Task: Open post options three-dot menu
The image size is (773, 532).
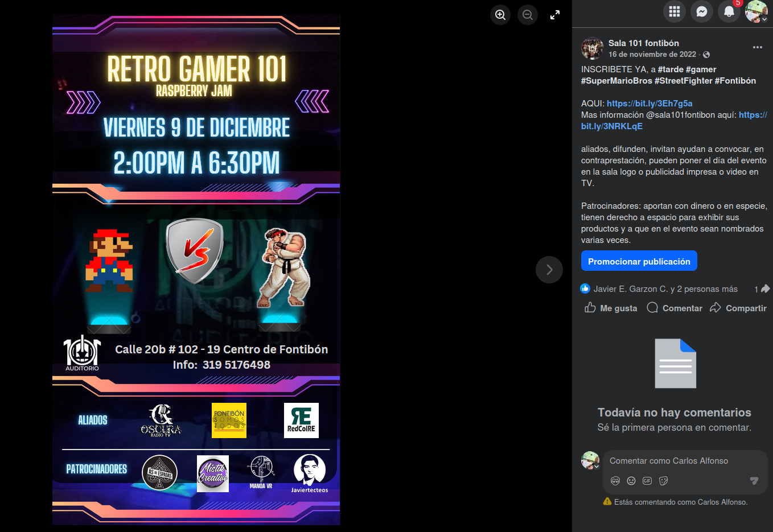Action: pyautogui.click(x=757, y=47)
